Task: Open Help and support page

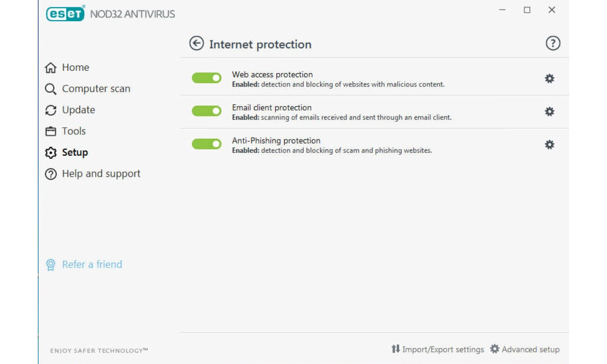Action: point(101,174)
